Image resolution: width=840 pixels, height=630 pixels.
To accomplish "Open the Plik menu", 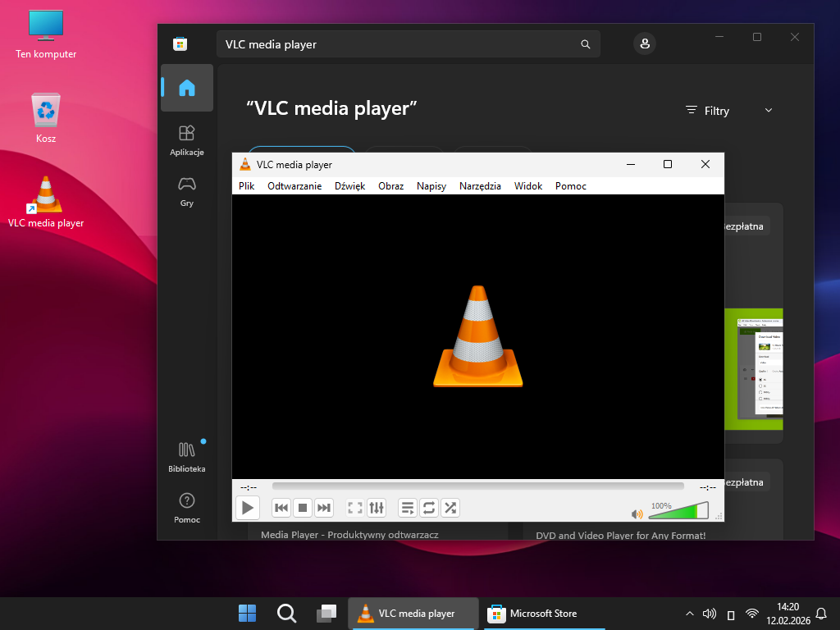I will [x=246, y=186].
